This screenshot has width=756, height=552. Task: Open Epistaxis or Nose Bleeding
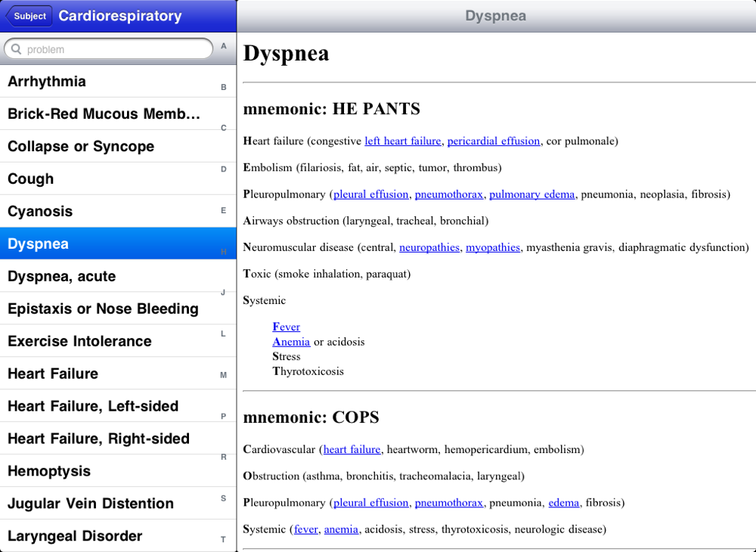click(x=118, y=309)
